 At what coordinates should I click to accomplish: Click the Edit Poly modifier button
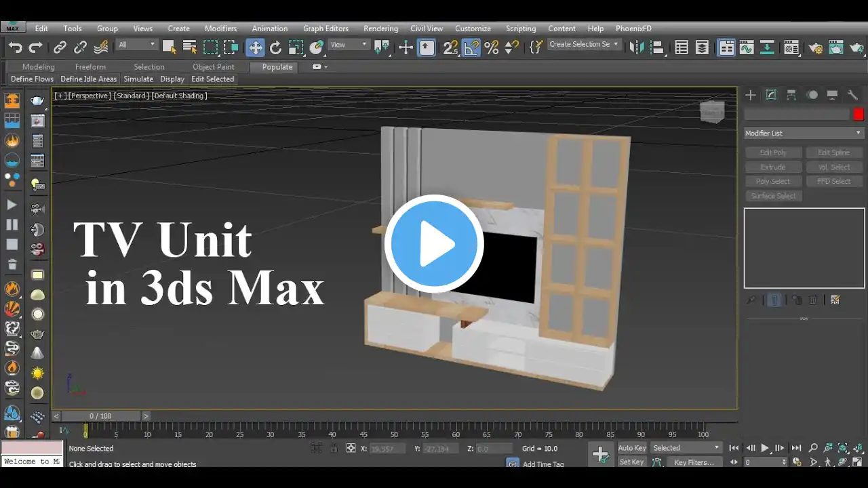point(773,152)
